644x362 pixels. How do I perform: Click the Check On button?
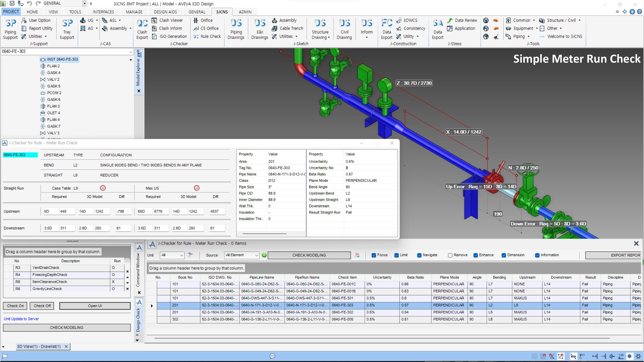pos(15,306)
